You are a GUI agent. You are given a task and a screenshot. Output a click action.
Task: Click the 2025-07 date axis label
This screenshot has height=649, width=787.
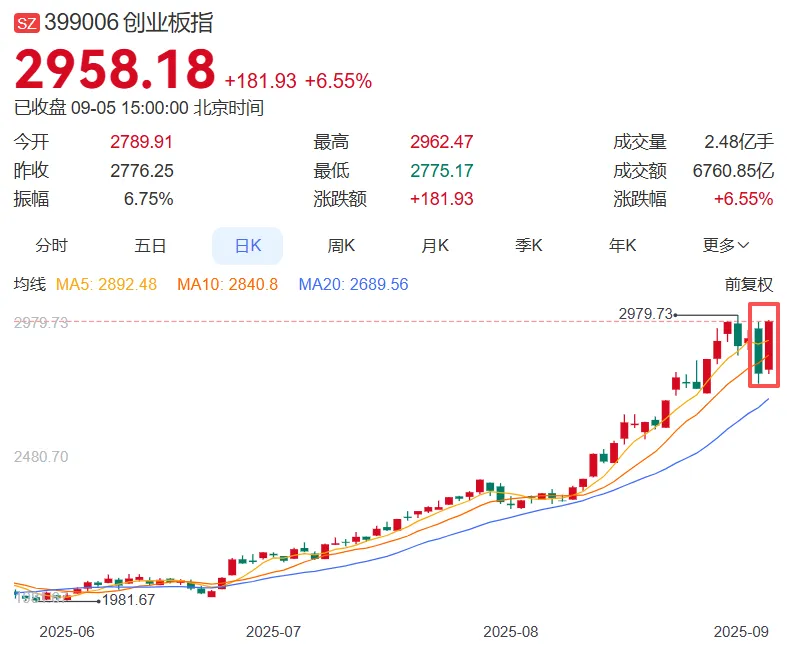coord(273,631)
